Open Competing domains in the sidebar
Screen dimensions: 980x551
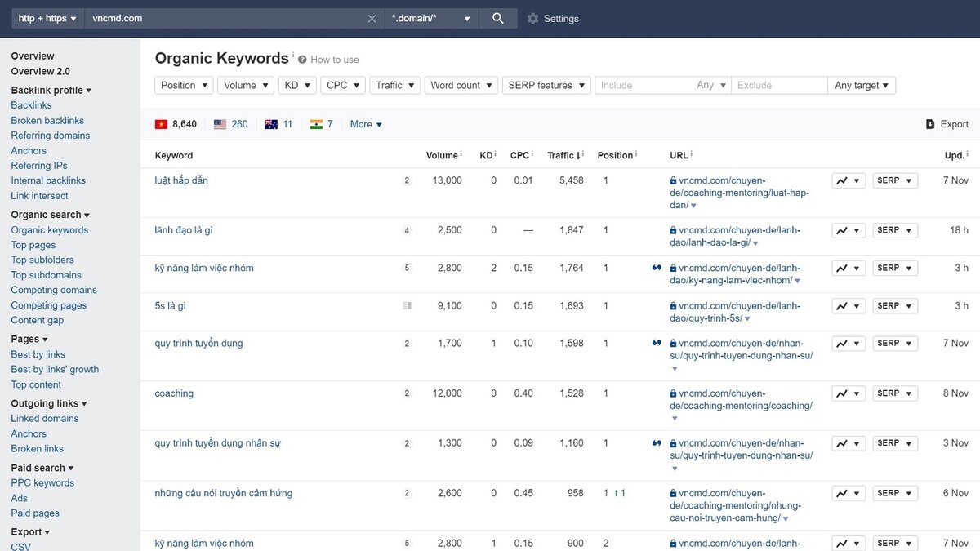54,290
